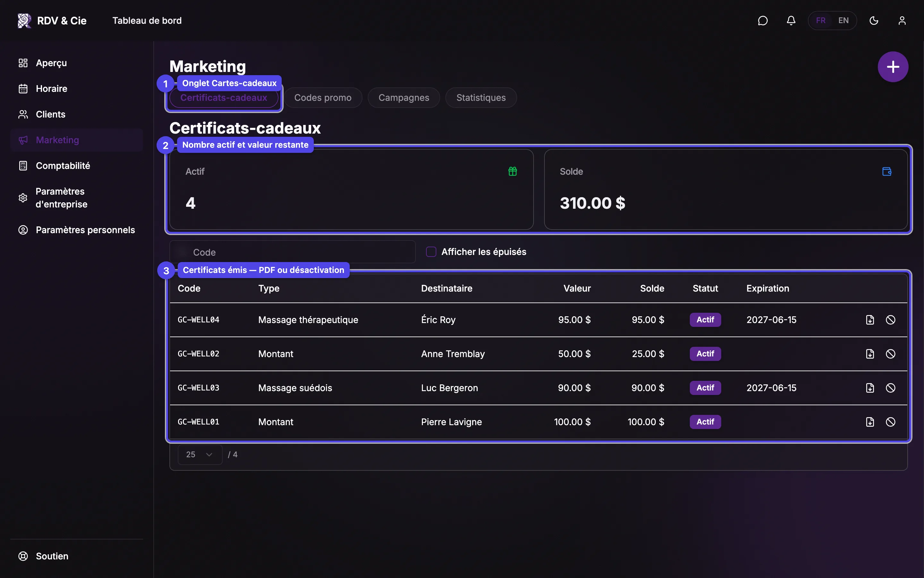Click the GC-WELL02 code cell
The width and height of the screenshot is (924, 578).
click(x=199, y=354)
